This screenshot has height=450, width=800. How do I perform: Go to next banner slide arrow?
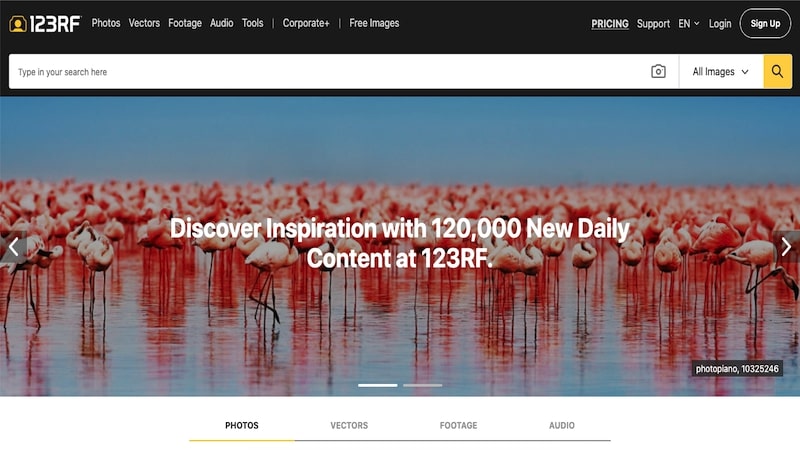(x=786, y=247)
